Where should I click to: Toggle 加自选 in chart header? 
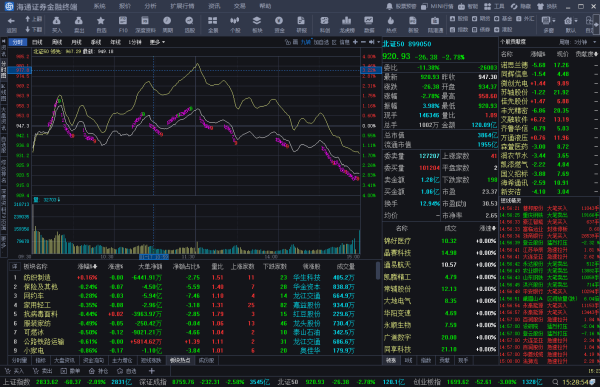321,42
